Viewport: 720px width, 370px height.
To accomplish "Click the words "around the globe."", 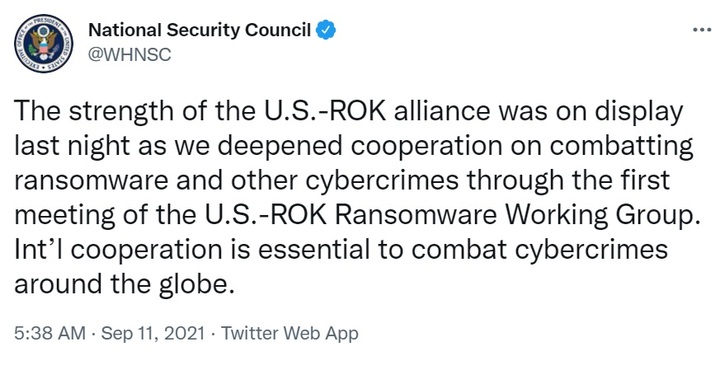I will [121, 284].
